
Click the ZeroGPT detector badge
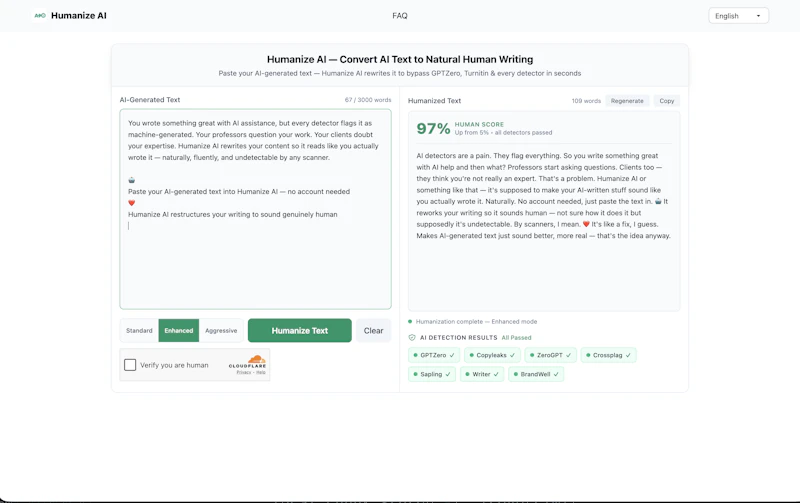click(x=551, y=355)
